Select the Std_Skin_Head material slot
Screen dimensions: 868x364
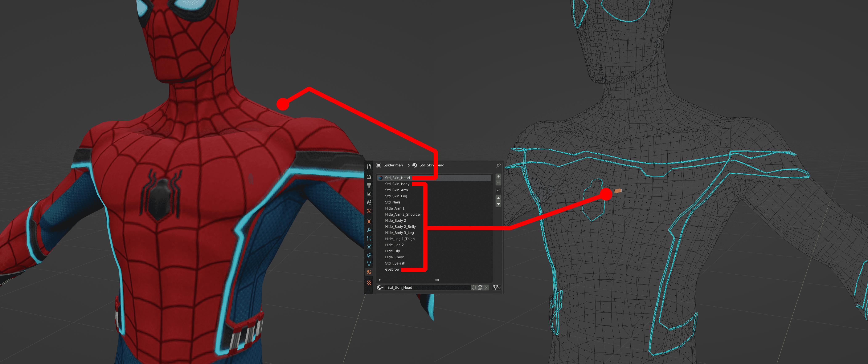pos(434,178)
